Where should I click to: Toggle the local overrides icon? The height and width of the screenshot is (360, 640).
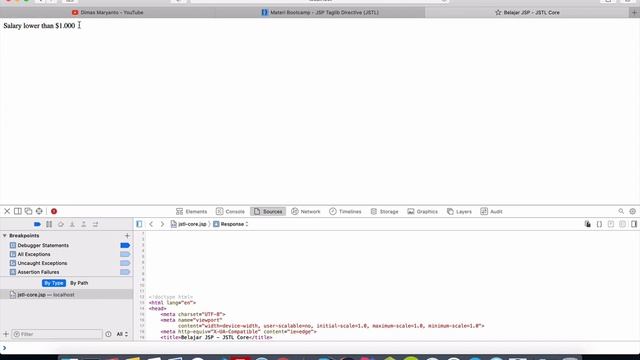click(587, 224)
